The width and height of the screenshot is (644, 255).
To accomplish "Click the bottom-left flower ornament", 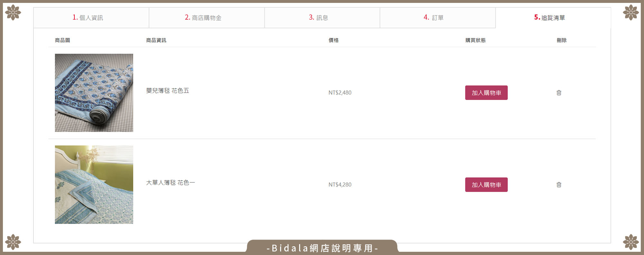I will click(13, 242).
